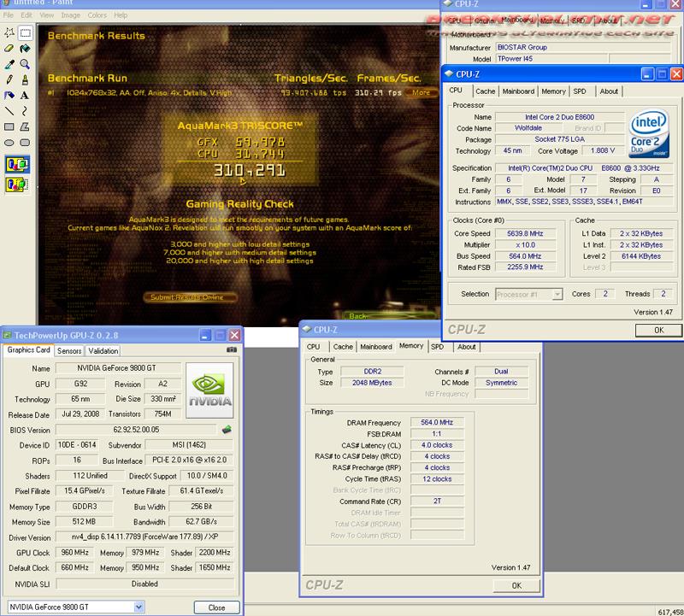
Task: Click the BIOSTAR Group manufacturer field
Action: pyautogui.click(x=583, y=47)
